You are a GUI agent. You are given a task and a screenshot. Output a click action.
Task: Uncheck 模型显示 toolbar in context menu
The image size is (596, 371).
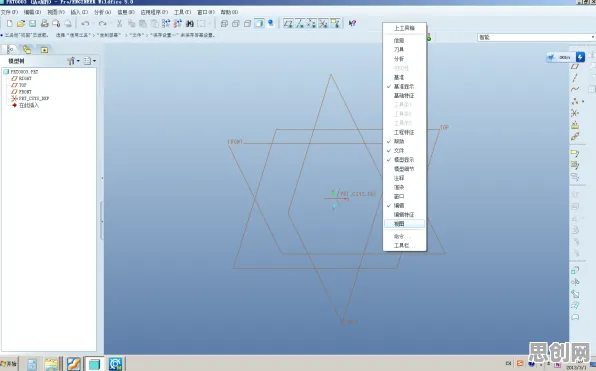point(404,160)
